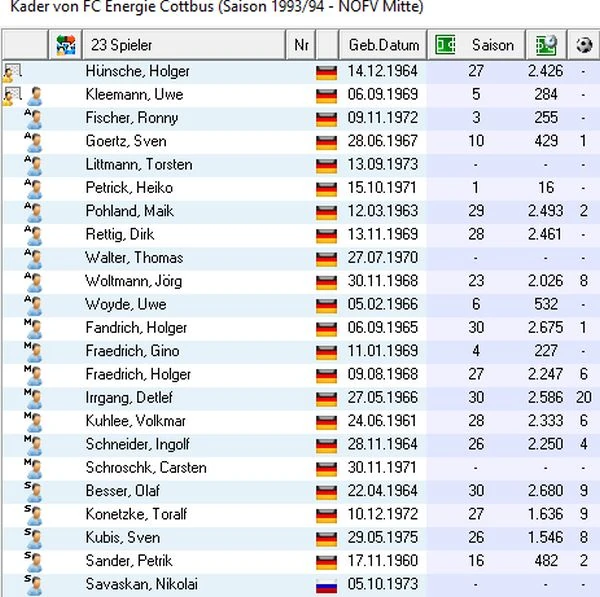
Task: Click the birth date '17.11.1960'
Action: (382, 561)
